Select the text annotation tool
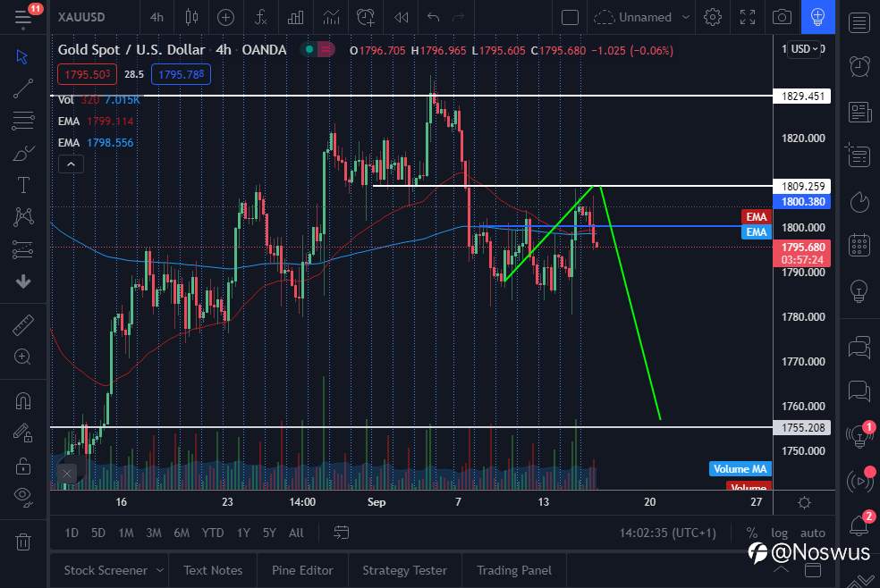Viewport: 880px width, 588px height. (x=23, y=184)
